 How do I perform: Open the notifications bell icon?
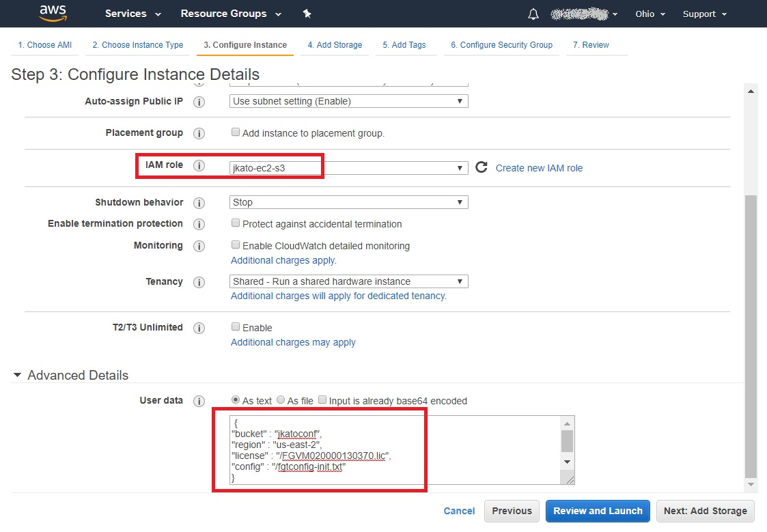tap(533, 14)
